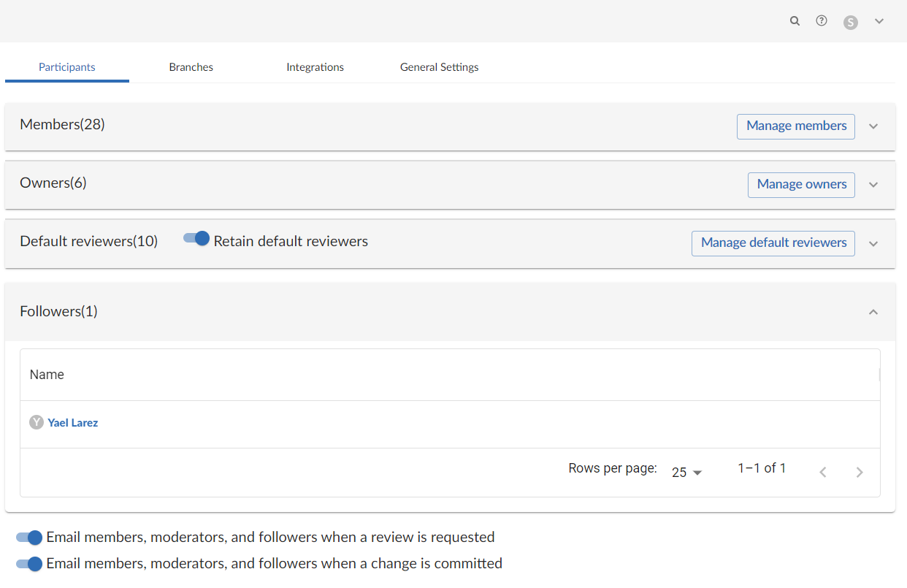Go to next page of followers

(860, 472)
